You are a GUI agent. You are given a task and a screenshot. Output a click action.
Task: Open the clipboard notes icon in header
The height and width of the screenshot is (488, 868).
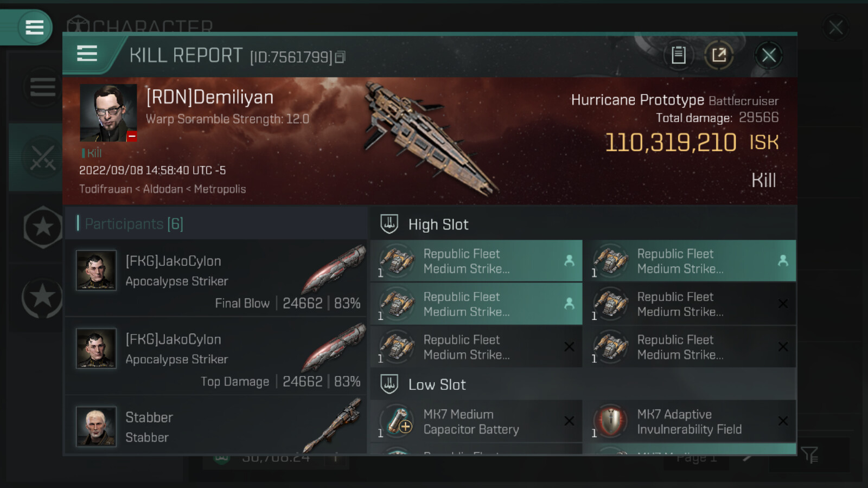coord(678,55)
